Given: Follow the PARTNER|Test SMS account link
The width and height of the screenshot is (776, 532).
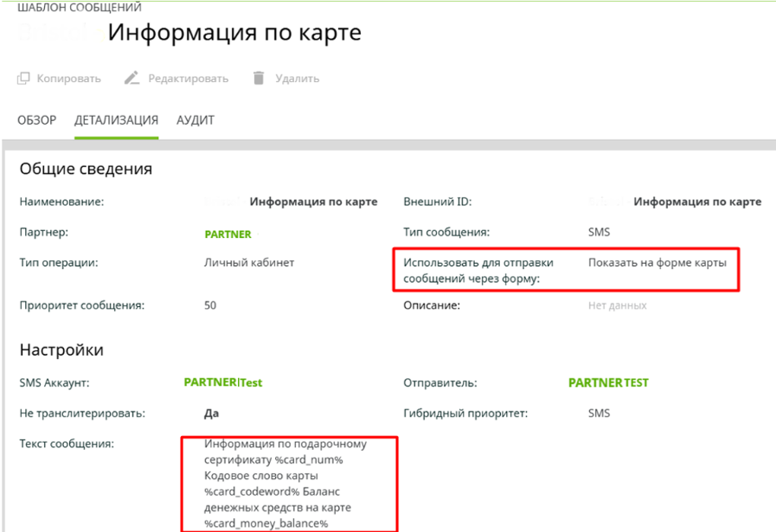Looking at the screenshot, I should 222,382.
